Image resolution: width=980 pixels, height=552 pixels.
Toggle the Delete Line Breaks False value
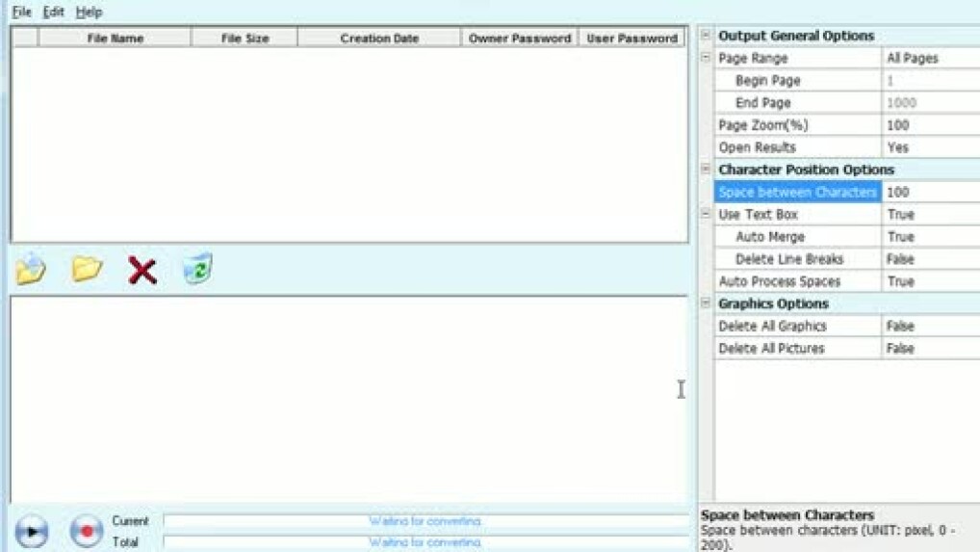pos(929,259)
